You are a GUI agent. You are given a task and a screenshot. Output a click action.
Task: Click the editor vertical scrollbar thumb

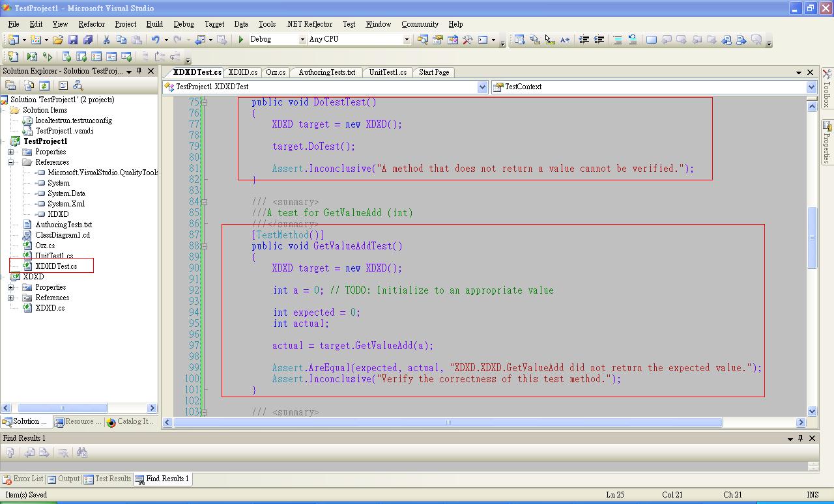click(812, 237)
